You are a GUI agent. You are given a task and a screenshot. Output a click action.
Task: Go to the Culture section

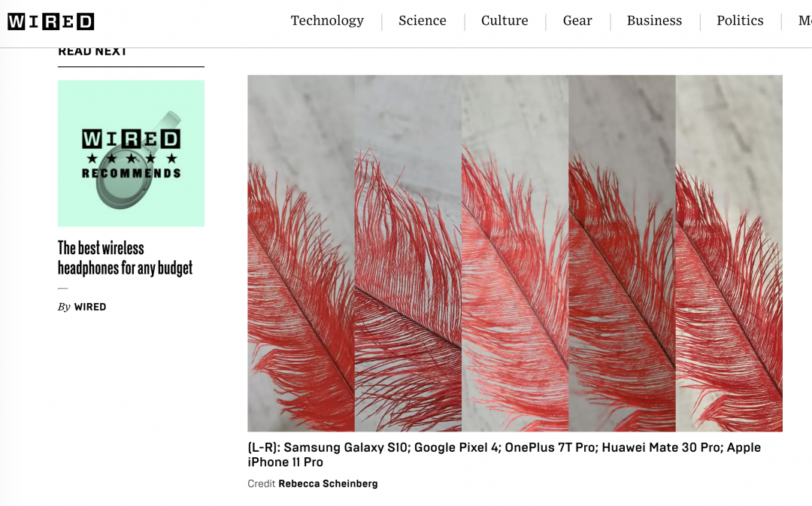(x=504, y=21)
